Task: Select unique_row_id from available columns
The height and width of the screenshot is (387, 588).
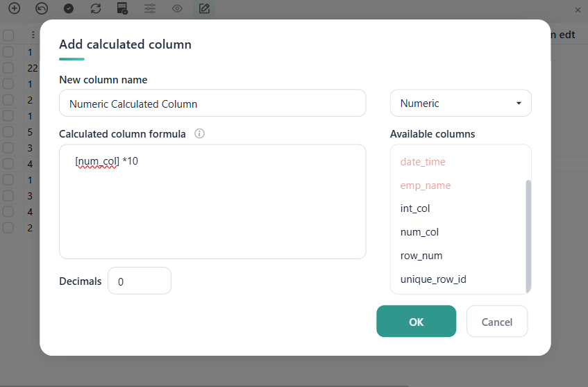Action: [x=433, y=279]
